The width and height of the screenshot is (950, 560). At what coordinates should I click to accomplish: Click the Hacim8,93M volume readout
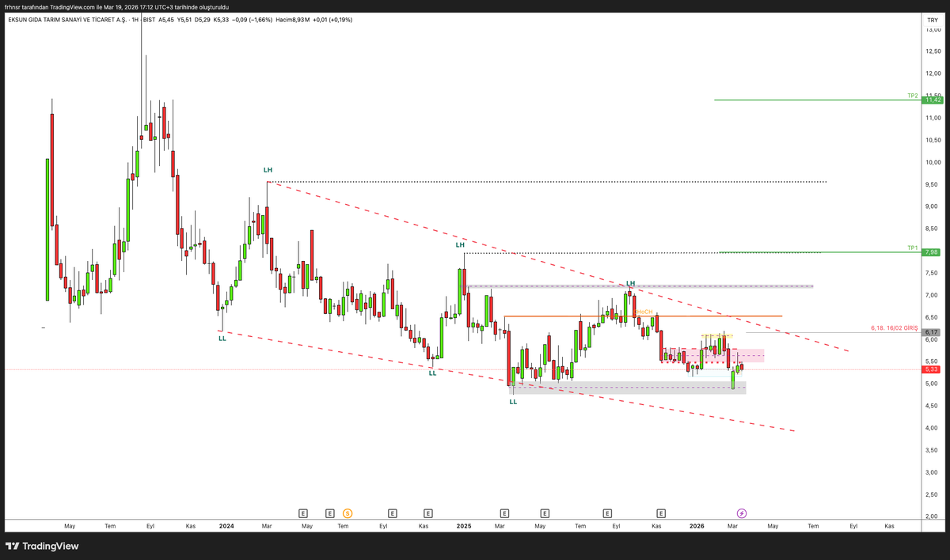[292, 20]
